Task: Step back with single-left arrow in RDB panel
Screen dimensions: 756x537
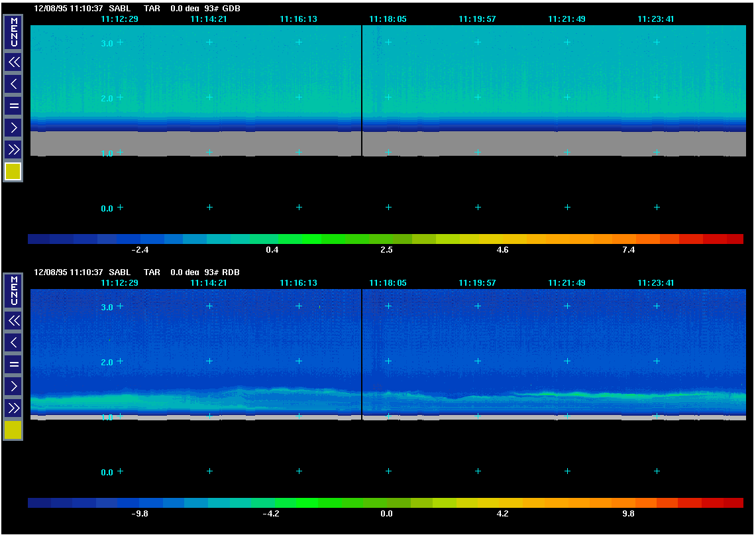Action: (x=13, y=342)
